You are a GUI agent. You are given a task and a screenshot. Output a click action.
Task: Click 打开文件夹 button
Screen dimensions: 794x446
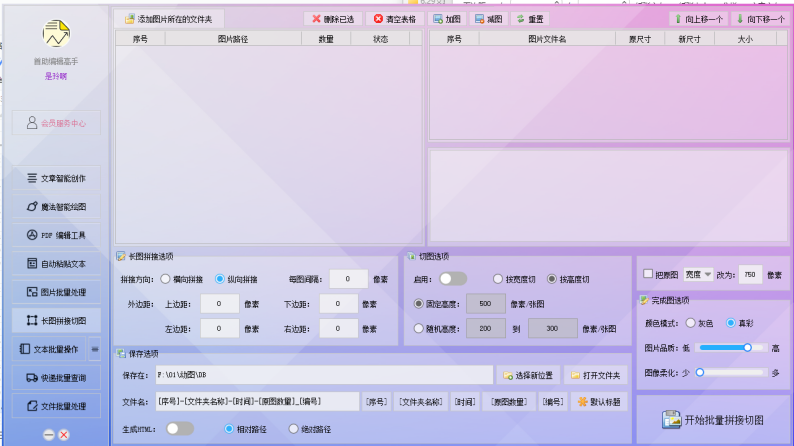click(596, 375)
